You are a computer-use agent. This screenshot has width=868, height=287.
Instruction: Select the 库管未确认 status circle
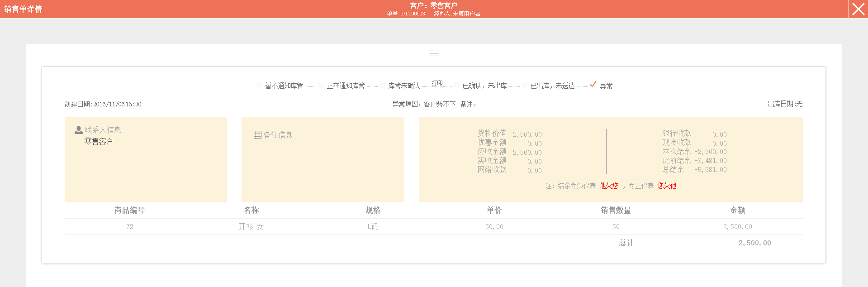(x=382, y=86)
